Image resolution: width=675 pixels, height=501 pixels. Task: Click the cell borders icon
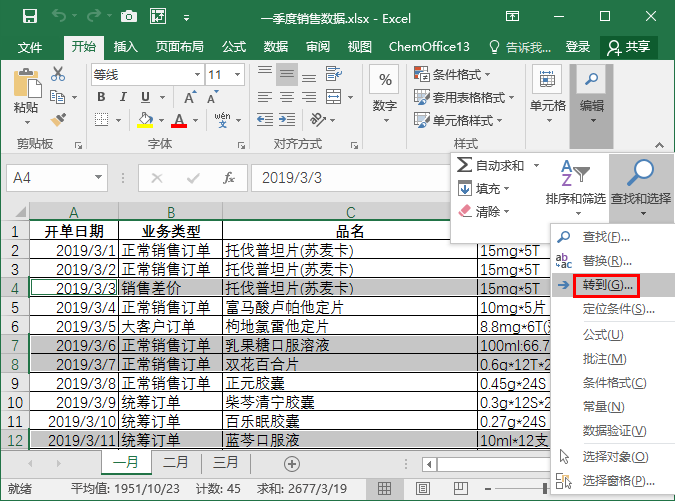pyautogui.click(x=102, y=120)
